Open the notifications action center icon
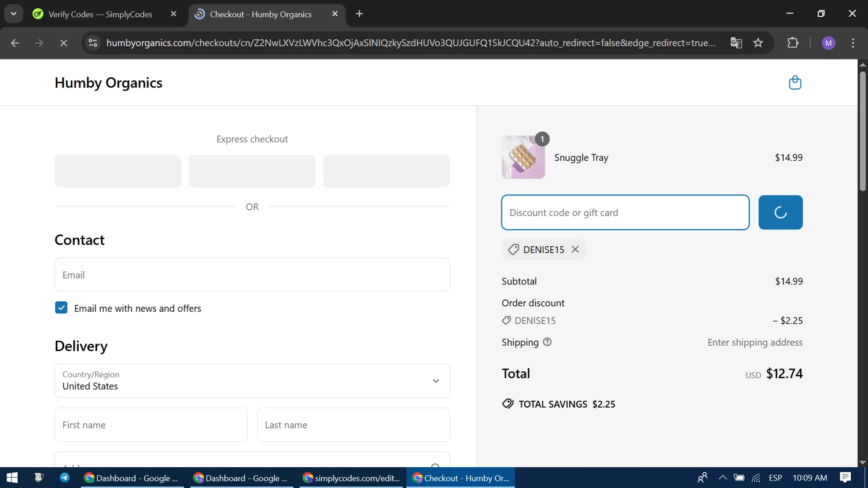 845,478
